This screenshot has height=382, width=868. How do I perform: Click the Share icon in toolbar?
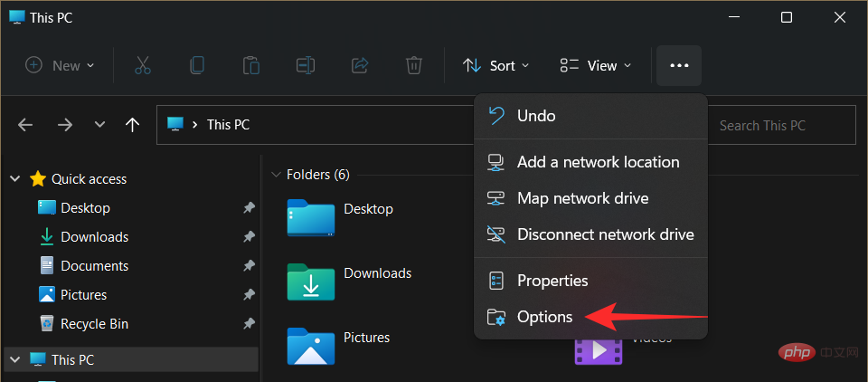tap(360, 65)
